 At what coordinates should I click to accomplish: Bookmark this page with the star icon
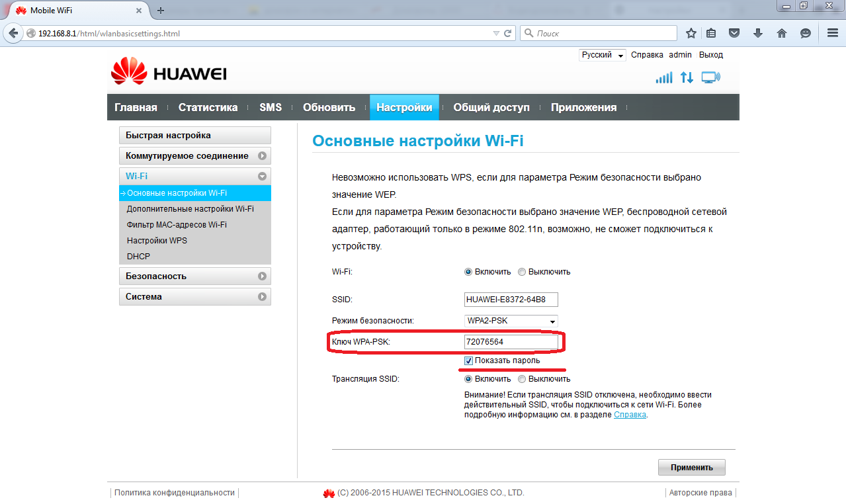(691, 33)
